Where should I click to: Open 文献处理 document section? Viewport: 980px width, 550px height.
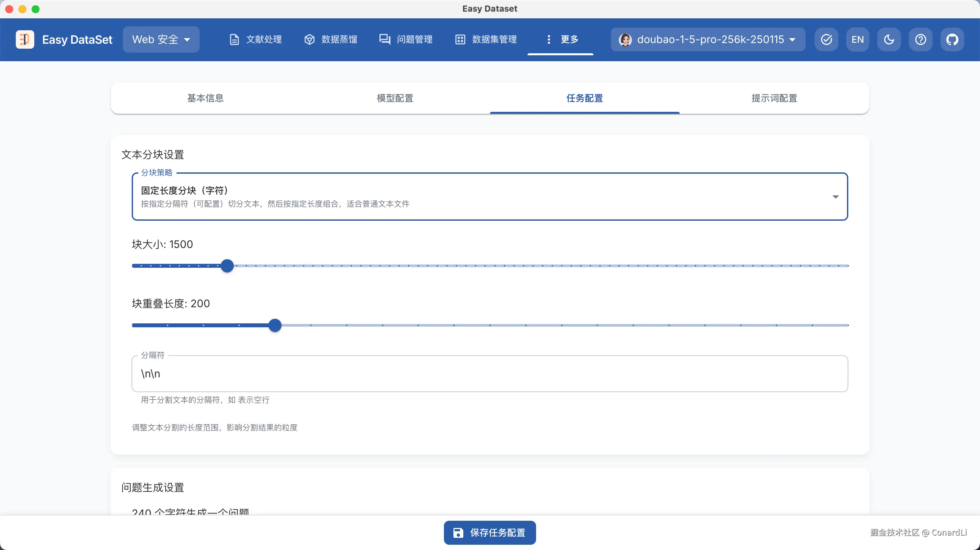[256, 39]
